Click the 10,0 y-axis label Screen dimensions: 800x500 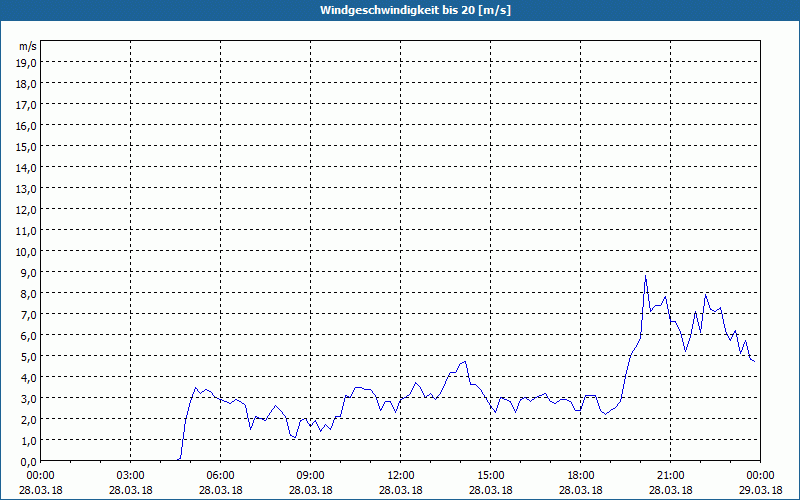28,252
